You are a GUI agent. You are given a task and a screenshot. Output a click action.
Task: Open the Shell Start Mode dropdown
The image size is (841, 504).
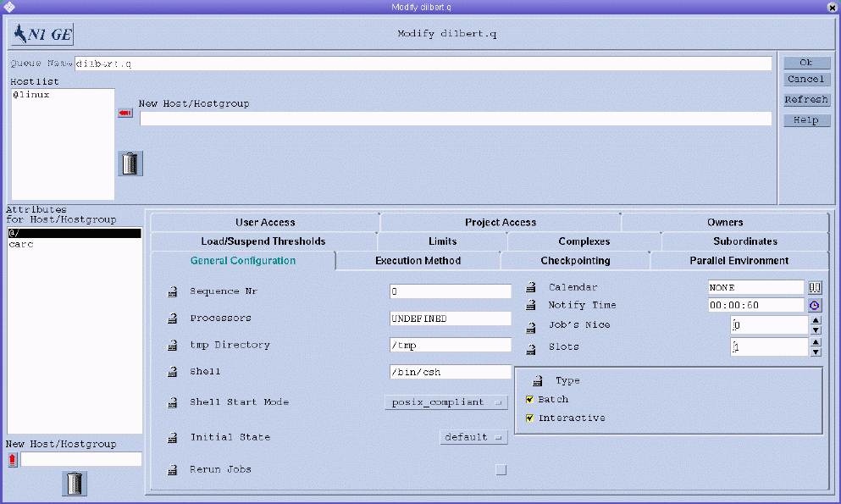click(x=446, y=402)
